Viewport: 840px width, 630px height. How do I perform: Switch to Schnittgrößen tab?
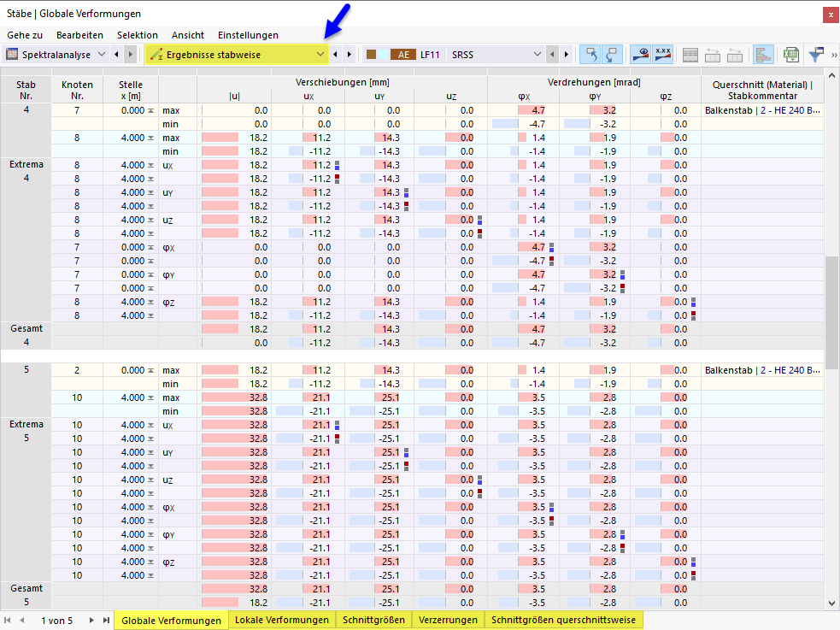pos(374,620)
